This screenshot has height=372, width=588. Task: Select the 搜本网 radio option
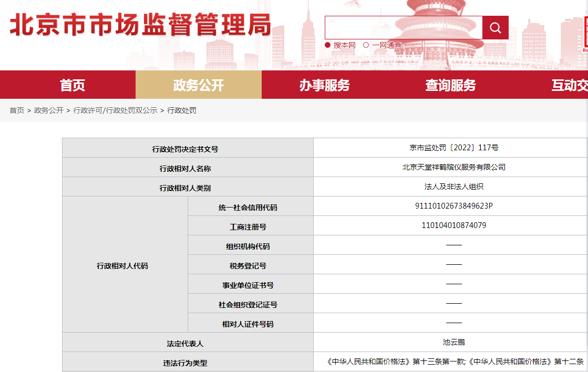point(328,45)
